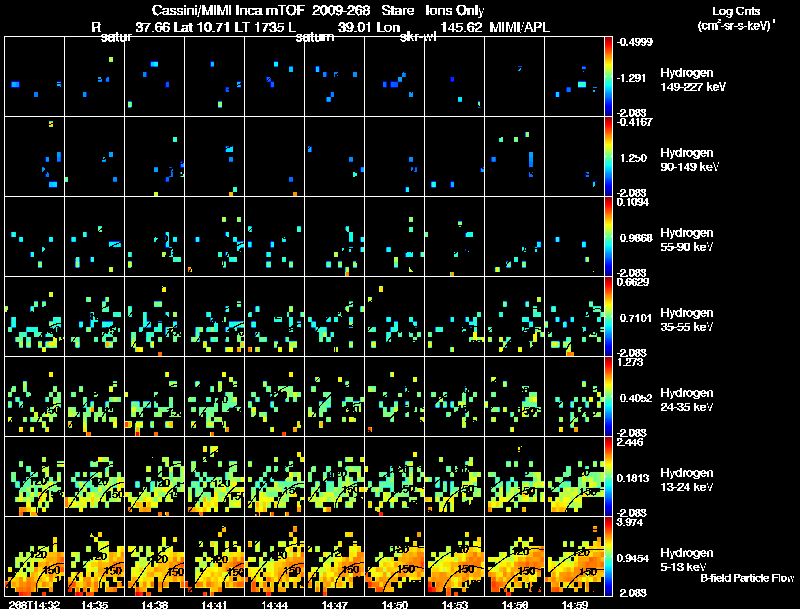
Task: Select the 14:41 time label
Action: coord(214,604)
